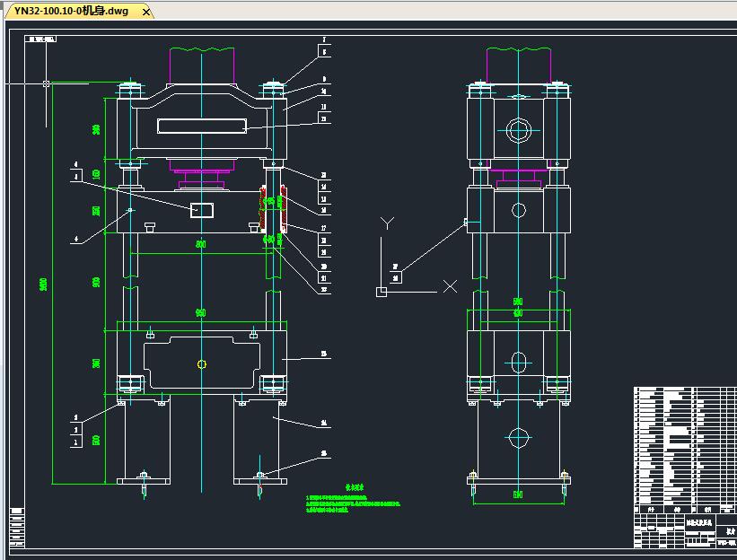
Task: Select the double circle in the side view upper beam
Action: click(519, 130)
